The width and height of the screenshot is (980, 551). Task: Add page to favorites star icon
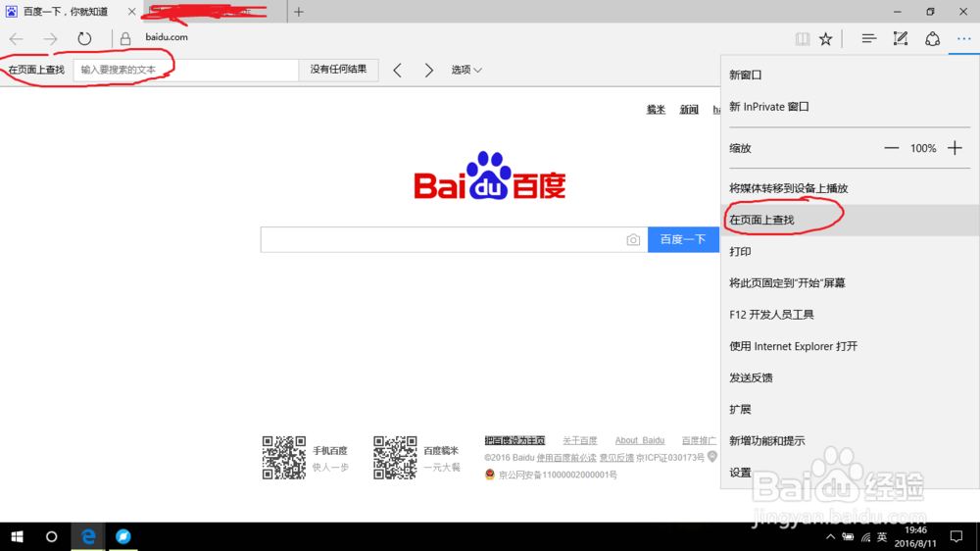pyautogui.click(x=825, y=39)
